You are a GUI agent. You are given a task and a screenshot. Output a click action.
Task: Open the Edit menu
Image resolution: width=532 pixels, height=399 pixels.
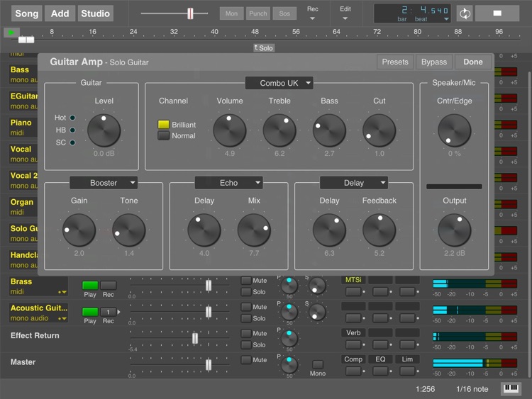coord(345,13)
